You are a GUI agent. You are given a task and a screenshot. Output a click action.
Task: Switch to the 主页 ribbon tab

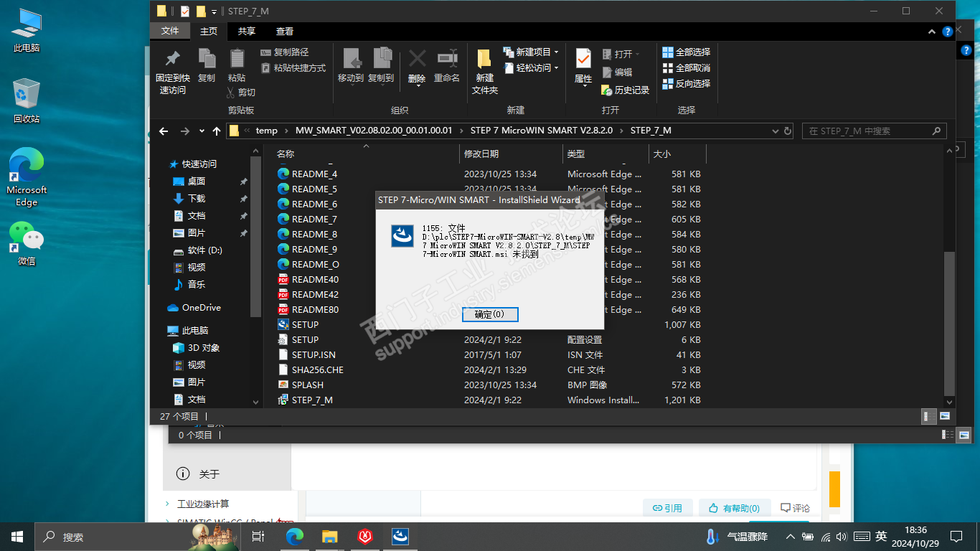(209, 32)
